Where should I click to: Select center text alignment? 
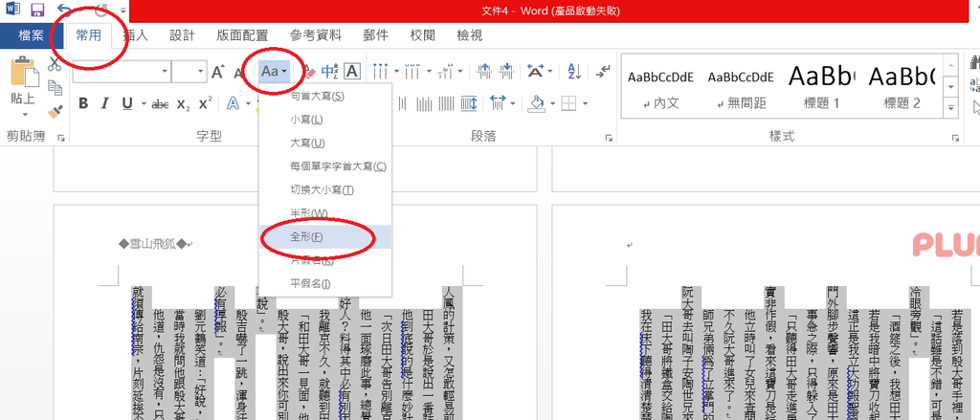click(x=402, y=103)
